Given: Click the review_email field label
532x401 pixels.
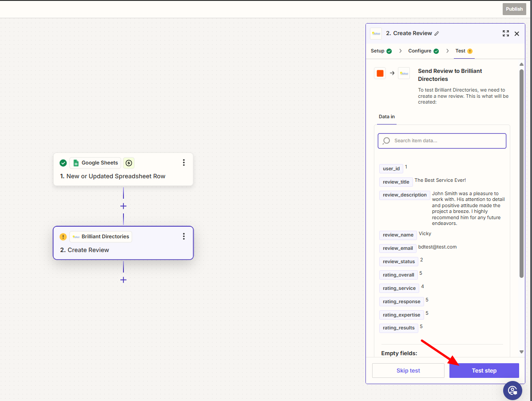Looking at the screenshot, I should click(x=397, y=248).
